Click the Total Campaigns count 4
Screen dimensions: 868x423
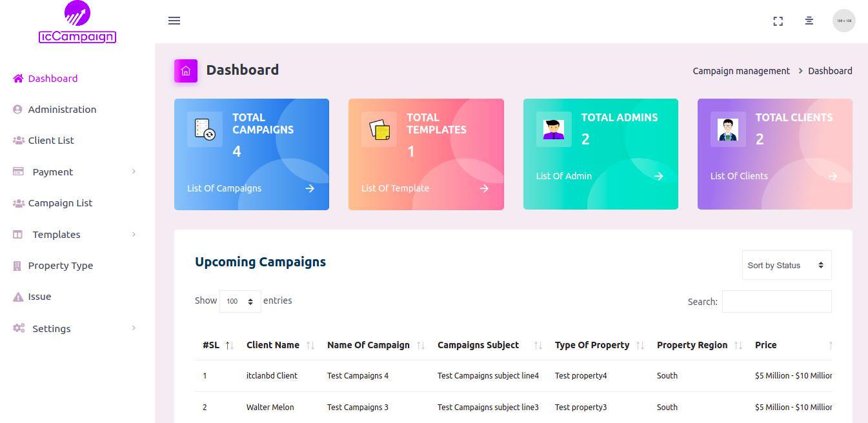237,152
